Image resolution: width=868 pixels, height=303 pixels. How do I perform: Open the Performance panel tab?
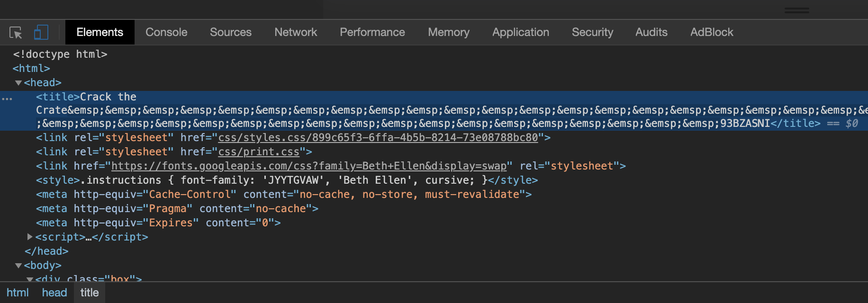click(x=372, y=32)
